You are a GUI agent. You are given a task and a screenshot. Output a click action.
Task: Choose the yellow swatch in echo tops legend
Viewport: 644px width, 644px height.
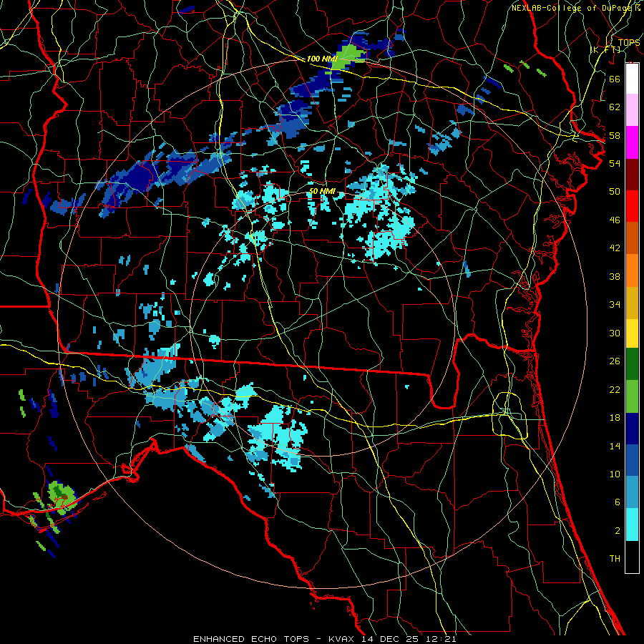632,333
